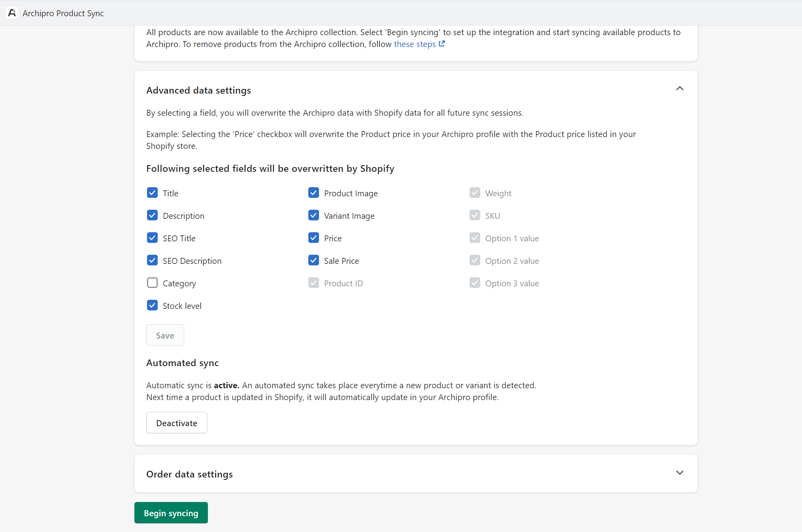The width and height of the screenshot is (802, 532).
Task: Click the disabled Option 1 value checkbox
Action: coord(475,238)
